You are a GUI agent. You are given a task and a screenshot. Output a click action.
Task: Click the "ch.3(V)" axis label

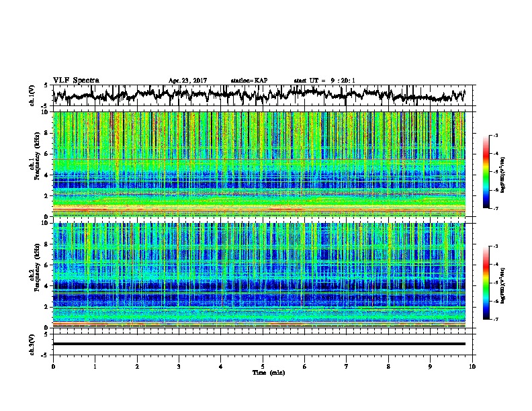point(32,345)
